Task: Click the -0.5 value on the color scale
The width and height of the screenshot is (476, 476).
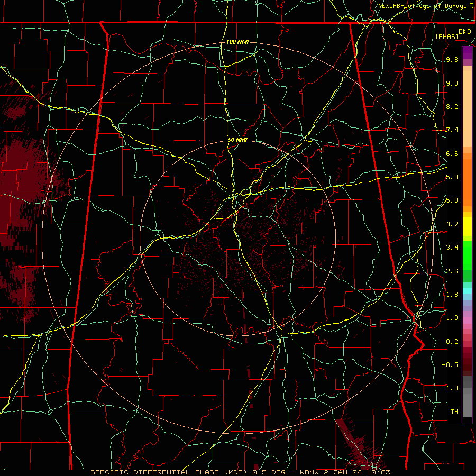Action: pos(450,365)
